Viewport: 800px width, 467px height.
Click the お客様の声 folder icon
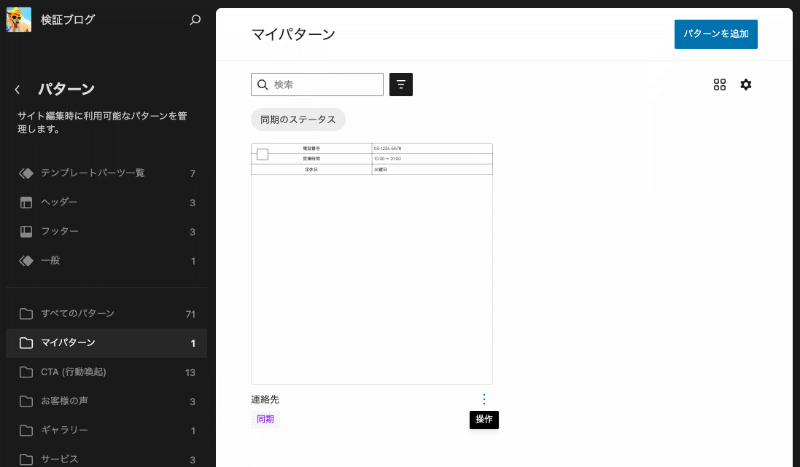click(x=26, y=401)
